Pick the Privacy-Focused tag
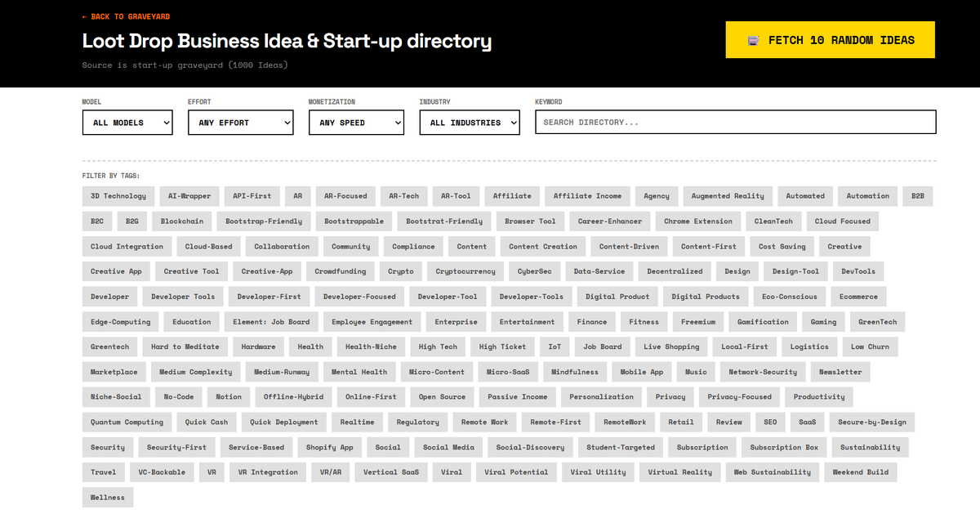 [740, 397]
